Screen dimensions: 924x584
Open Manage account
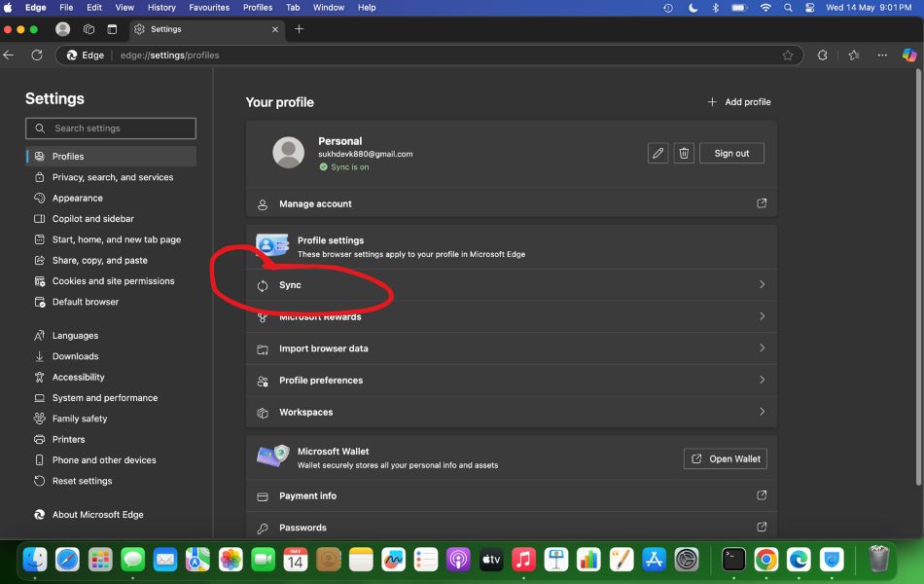pos(511,203)
